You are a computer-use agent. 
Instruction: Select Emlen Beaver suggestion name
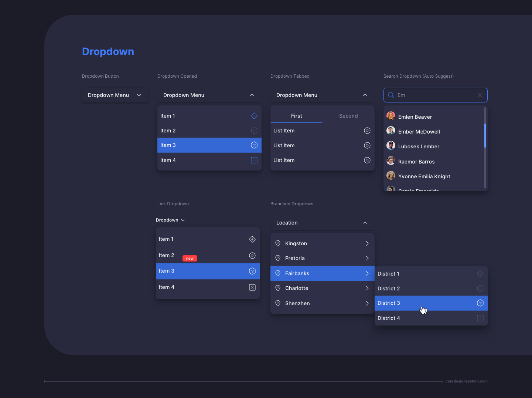(415, 117)
